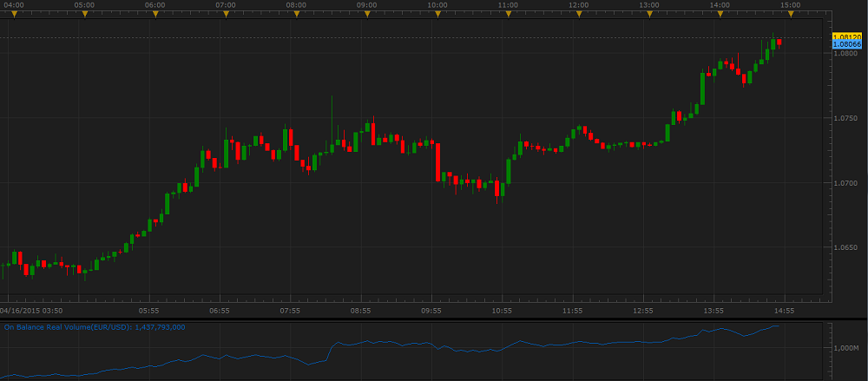This screenshot has height=381, width=868.
Task: Select the 13:00 hour marker triangle
Action: click(x=648, y=14)
